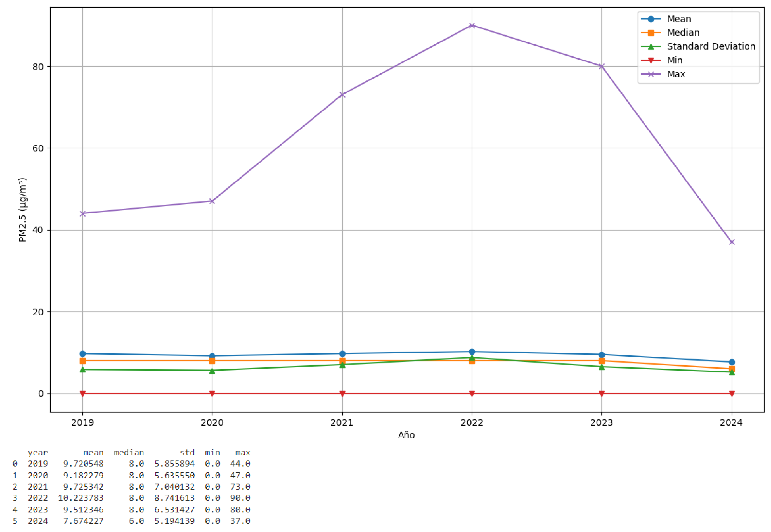Select the std value 8.741613
Screen dimensions: 771x532
click(x=174, y=498)
